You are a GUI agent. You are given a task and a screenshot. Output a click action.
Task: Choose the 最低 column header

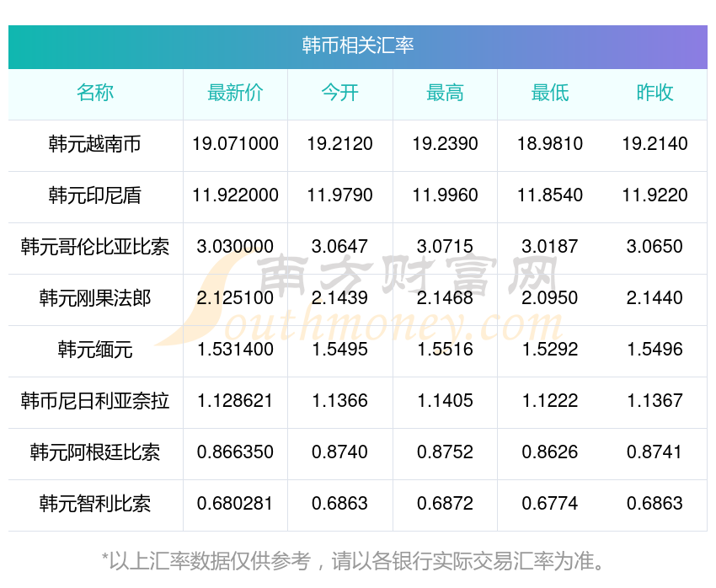tap(550, 93)
